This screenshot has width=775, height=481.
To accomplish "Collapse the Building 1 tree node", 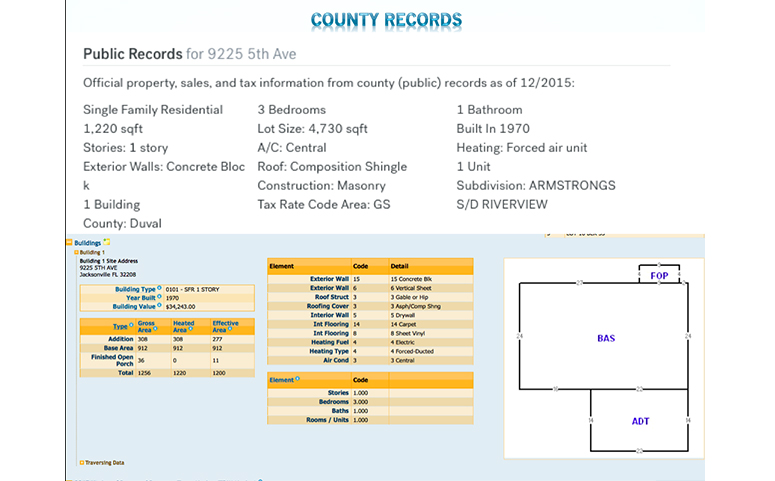I will pos(77,252).
